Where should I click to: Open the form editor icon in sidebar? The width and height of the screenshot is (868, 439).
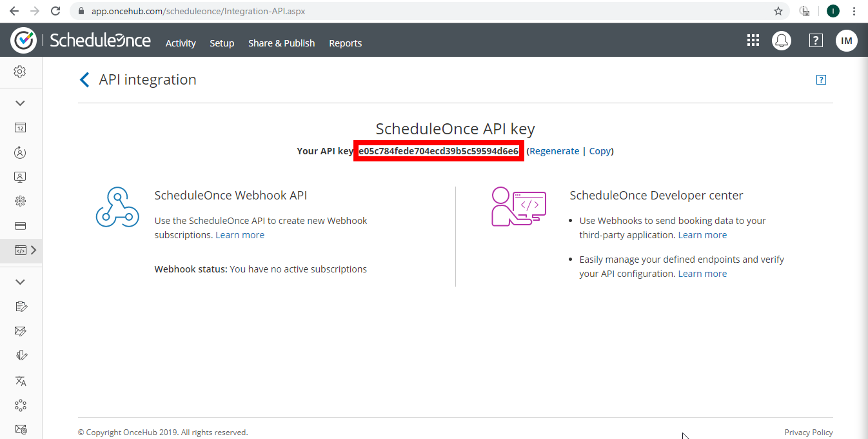[x=21, y=306]
